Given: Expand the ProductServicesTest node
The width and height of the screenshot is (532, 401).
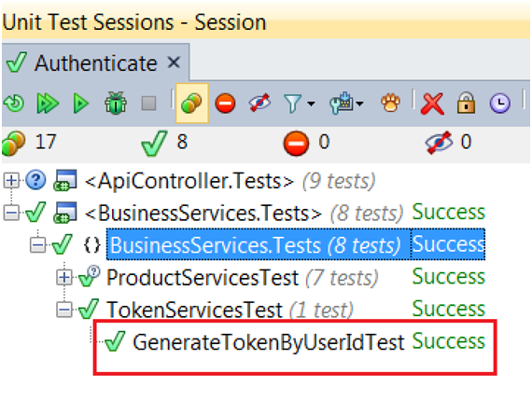Looking at the screenshot, I should pyautogui.click(x=64, y=278).
